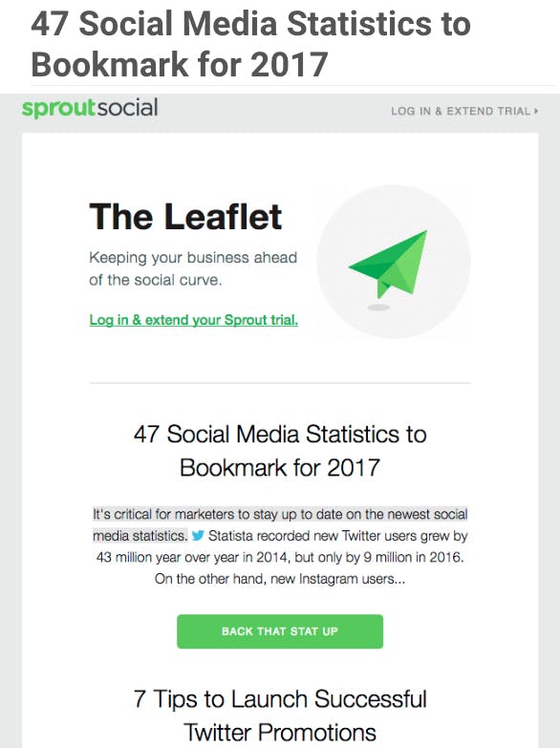The width and height of the screenshot is (560, 748).
Task: Click the green paper airplane icon
Action: click(388, 265)
